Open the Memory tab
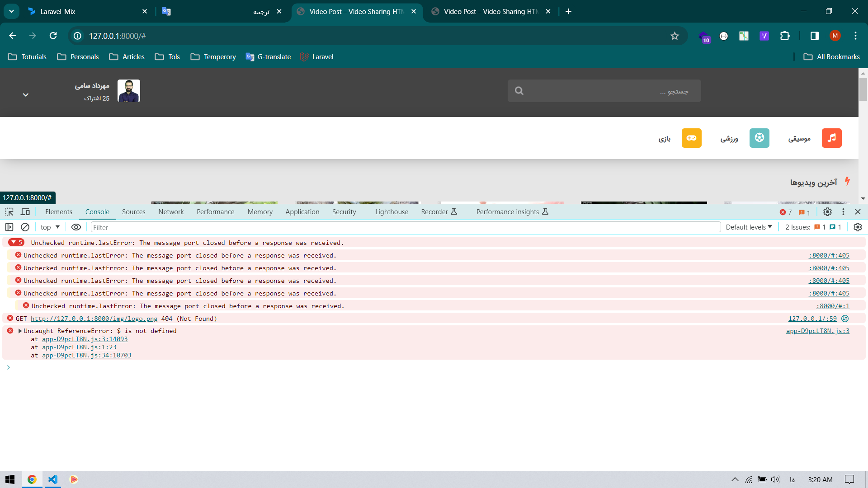This screenshot has width=868, height=488. point(260,212)
